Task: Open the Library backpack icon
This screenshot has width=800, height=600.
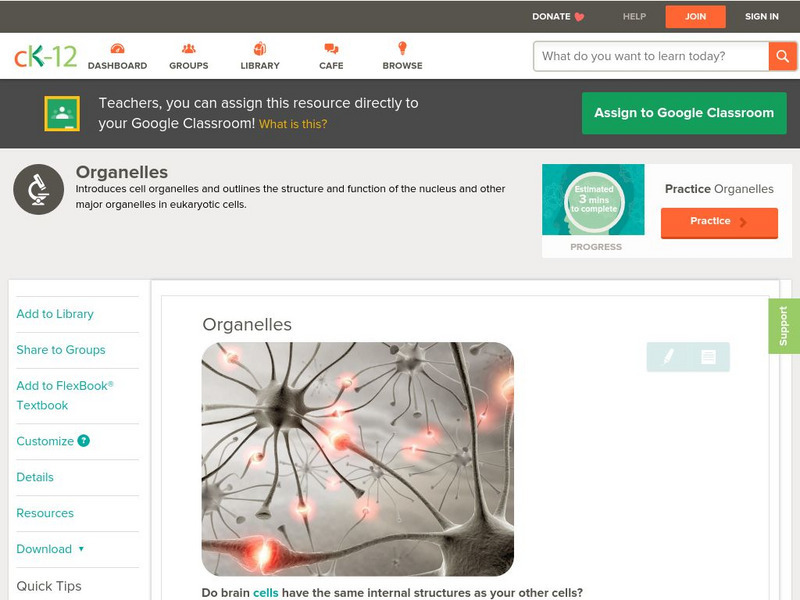Action: coord(260,48)
